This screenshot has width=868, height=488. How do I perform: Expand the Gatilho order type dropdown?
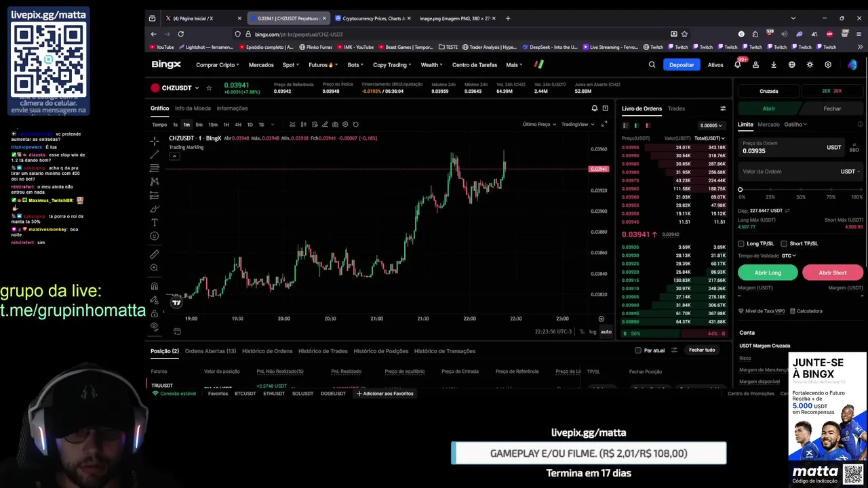795,125
